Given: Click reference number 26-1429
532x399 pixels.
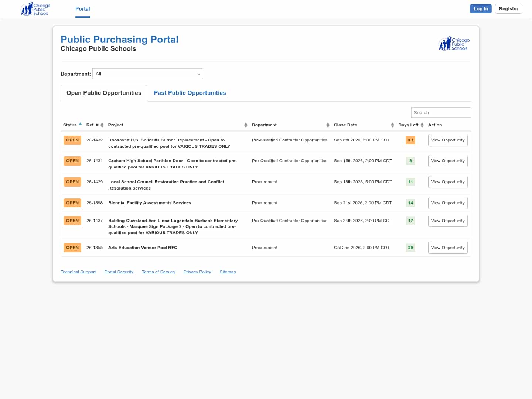Looking at the screenshot, I should [x=95, y=182].
